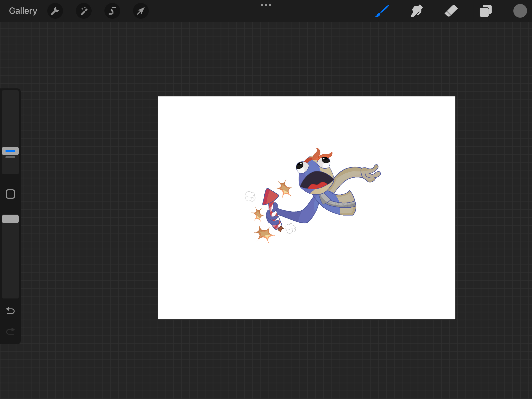532x399 pixels.
Task: Activate the Transform arrow tool
Action: 141,11
